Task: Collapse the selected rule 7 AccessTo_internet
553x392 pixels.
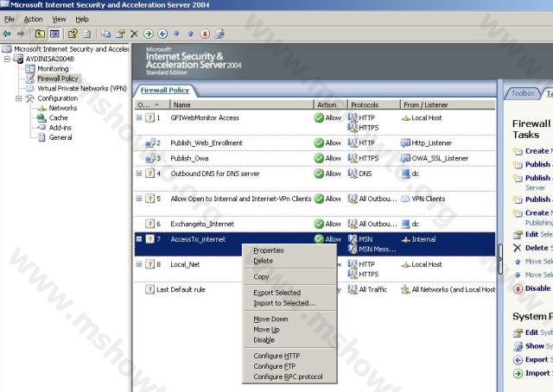Action: (139, 239)
